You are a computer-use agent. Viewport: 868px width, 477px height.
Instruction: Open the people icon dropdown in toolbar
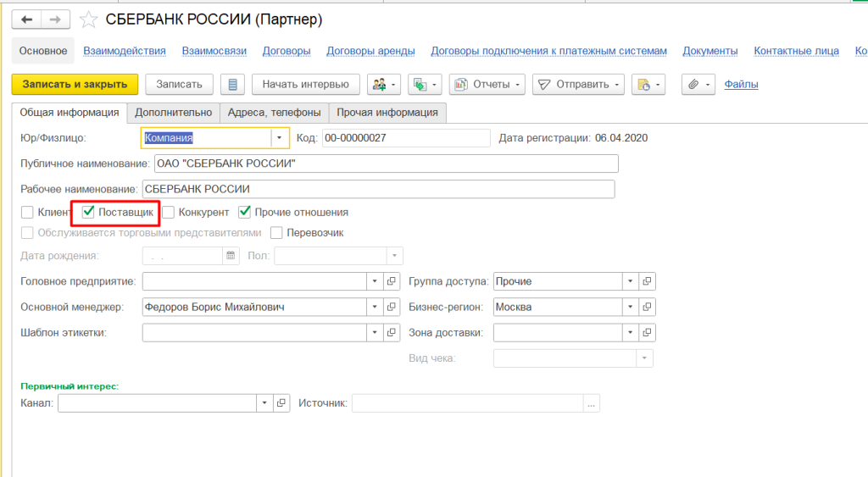click(381, 84)
